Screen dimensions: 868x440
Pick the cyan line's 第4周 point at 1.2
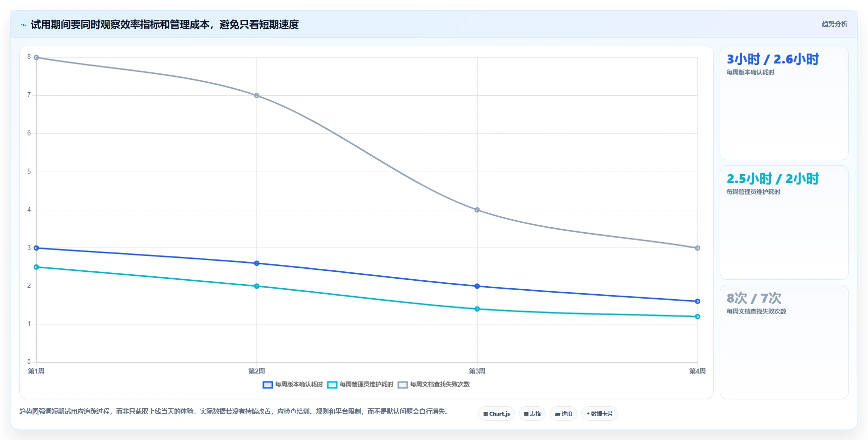click(x=697, y=316)
